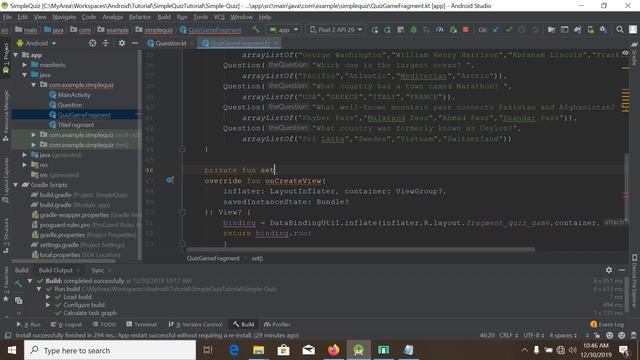Click the Type here to search box
This screenshot has width=640, height=360.
click(110, 350)
